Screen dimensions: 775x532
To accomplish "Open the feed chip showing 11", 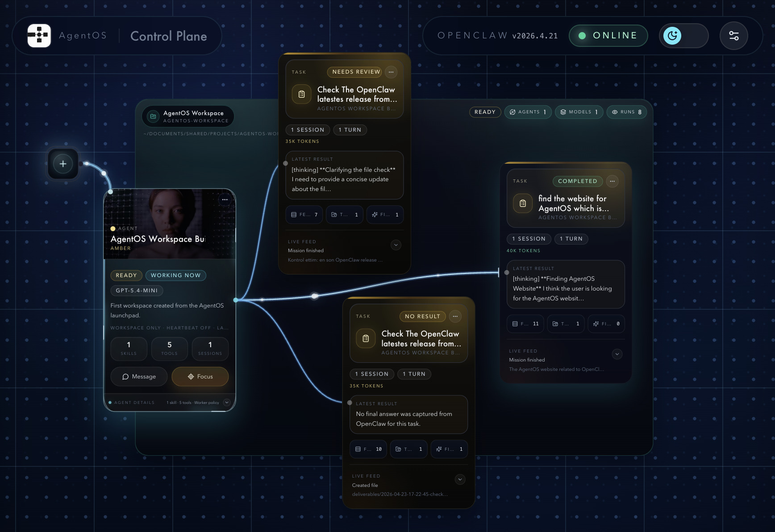I will click(525, 324).
